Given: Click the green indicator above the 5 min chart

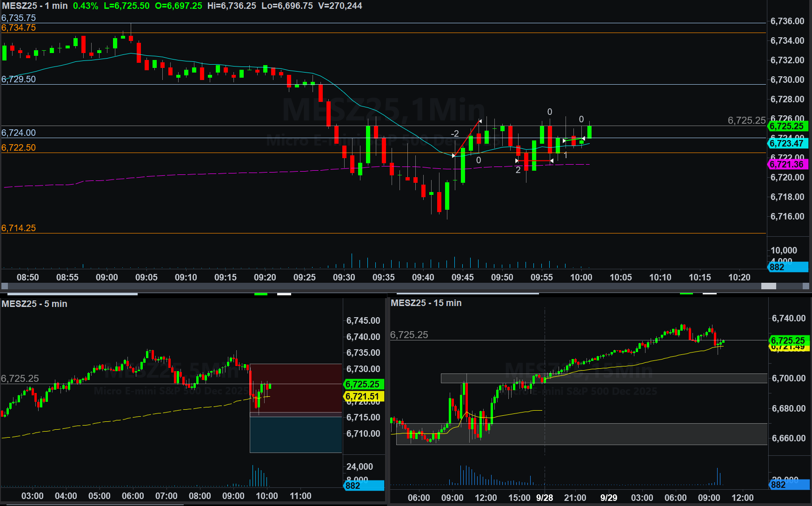Looking at the screenshot, I should click(260, 294).
